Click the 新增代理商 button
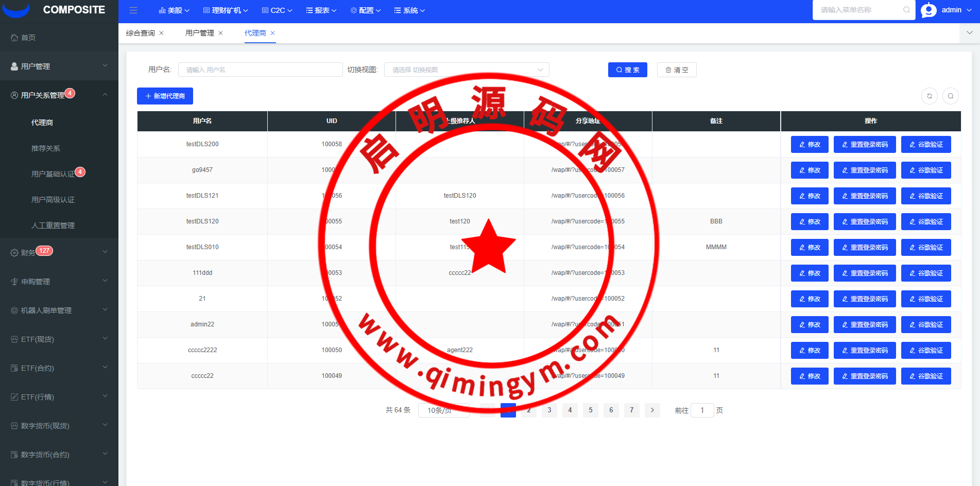Viewport: 980px width, 486px height. pyautogui.click(x=165, y=96)
